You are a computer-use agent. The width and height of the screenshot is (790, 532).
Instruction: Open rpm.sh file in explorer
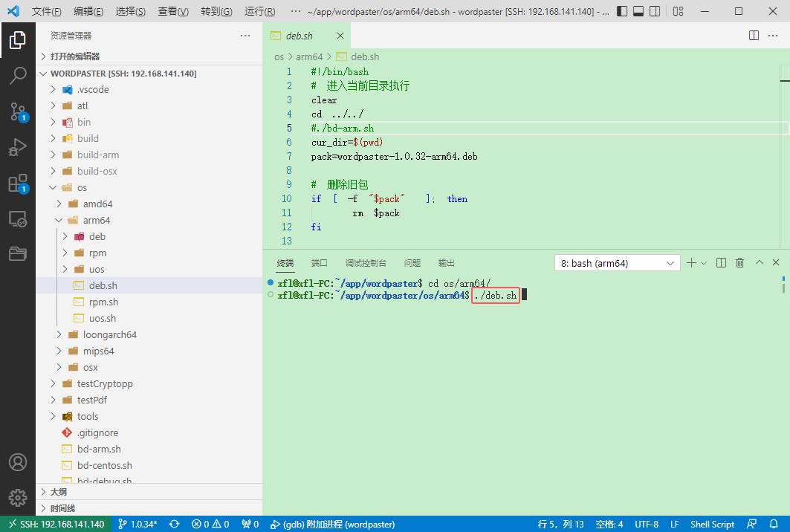[x=103, y=302]
